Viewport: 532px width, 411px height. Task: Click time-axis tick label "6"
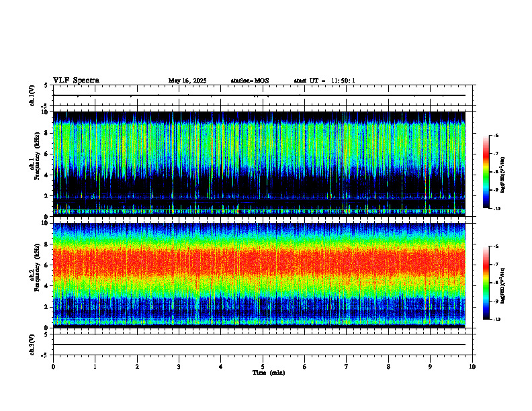[305, 367]
